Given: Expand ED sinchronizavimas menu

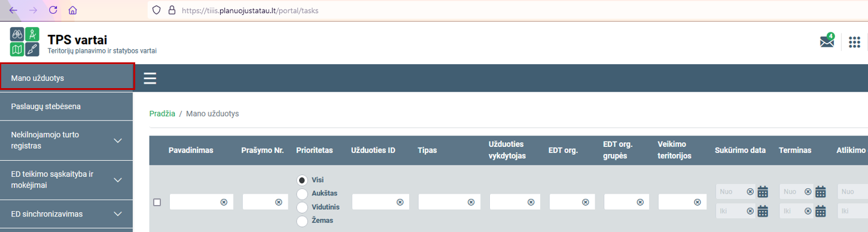Looking at the screenshot, I should click(x=66, y=214).
